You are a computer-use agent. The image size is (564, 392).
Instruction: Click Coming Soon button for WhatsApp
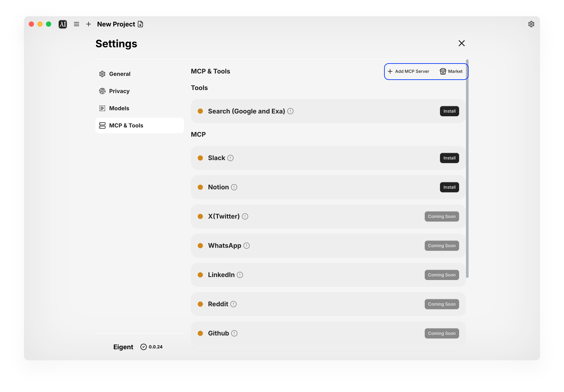[x=442, y=246]
